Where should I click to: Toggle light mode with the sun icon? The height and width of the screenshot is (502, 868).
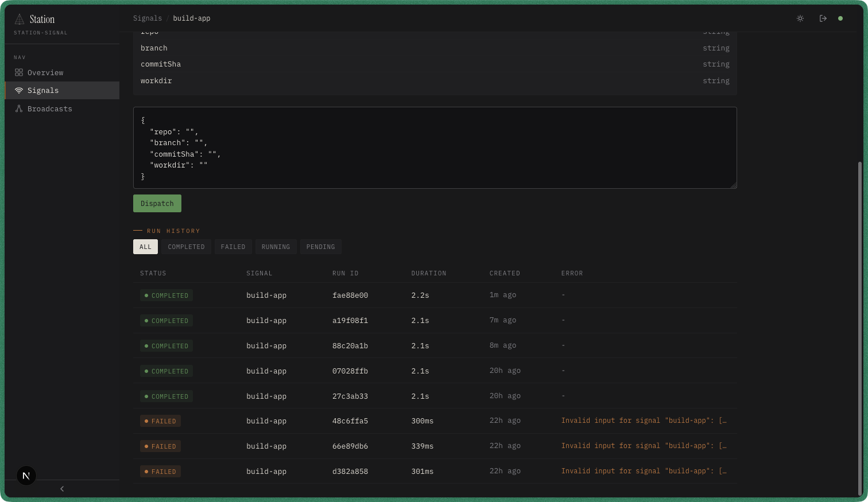point(800,18)
